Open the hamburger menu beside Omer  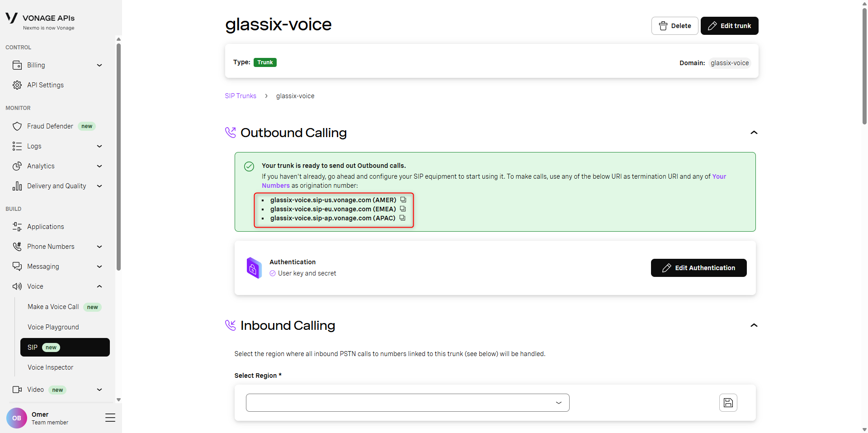pos(110,418)
